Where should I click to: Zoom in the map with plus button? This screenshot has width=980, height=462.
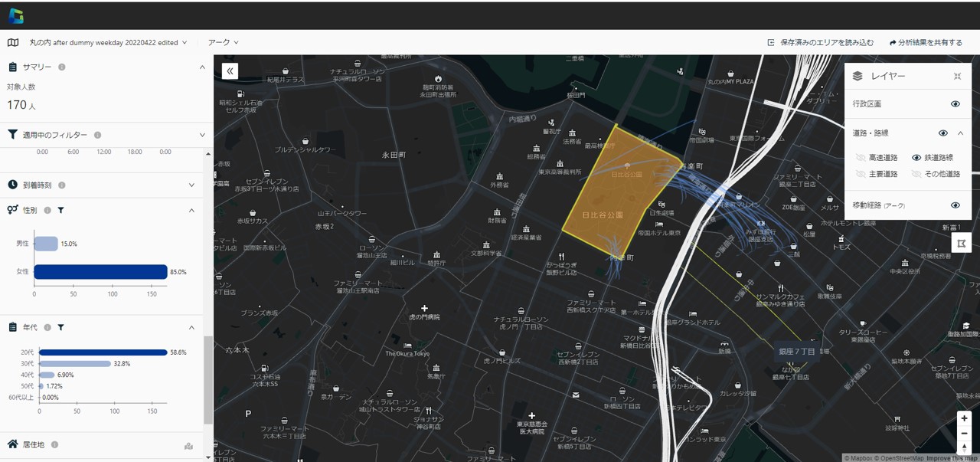click(x=964, y=418)
